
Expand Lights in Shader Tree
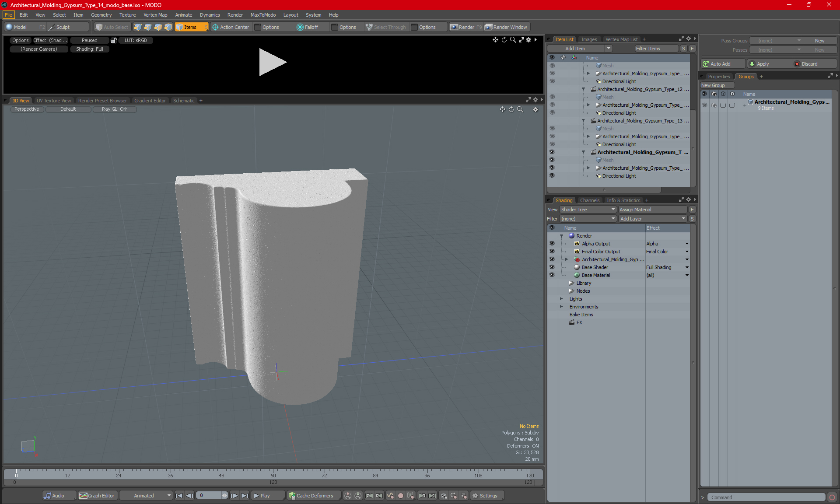point(562,299)
